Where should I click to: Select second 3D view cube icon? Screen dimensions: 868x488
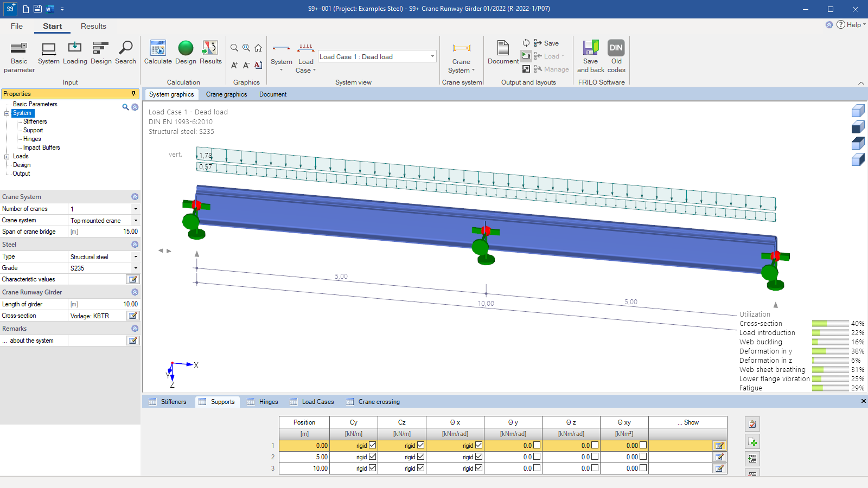[x=858, y=127]
